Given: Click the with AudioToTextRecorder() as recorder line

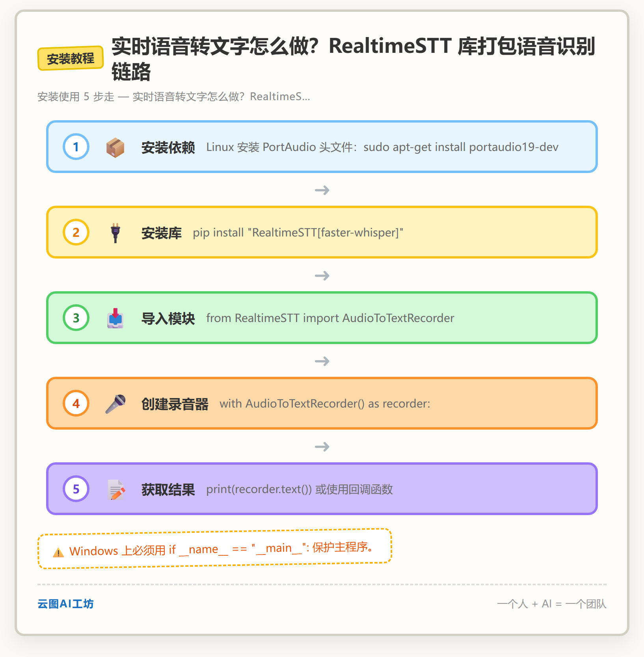Looking at the screenshot, I should pos(325,404).
